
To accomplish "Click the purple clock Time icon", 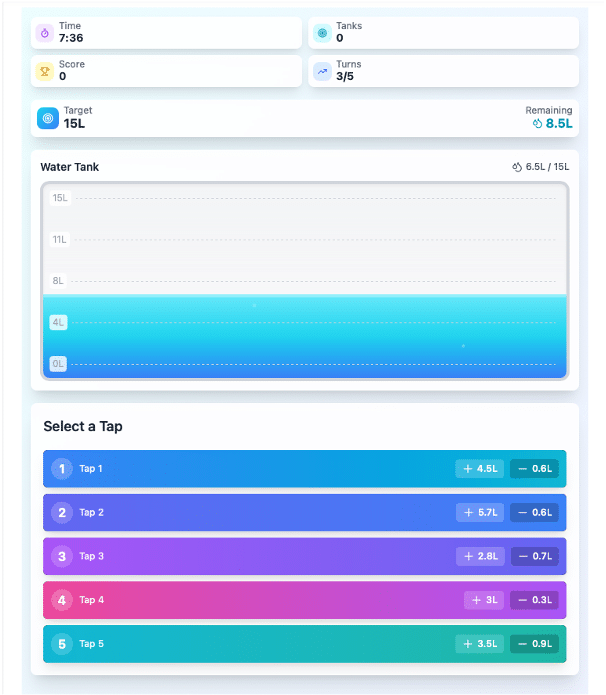I will [x=45, y=33].
